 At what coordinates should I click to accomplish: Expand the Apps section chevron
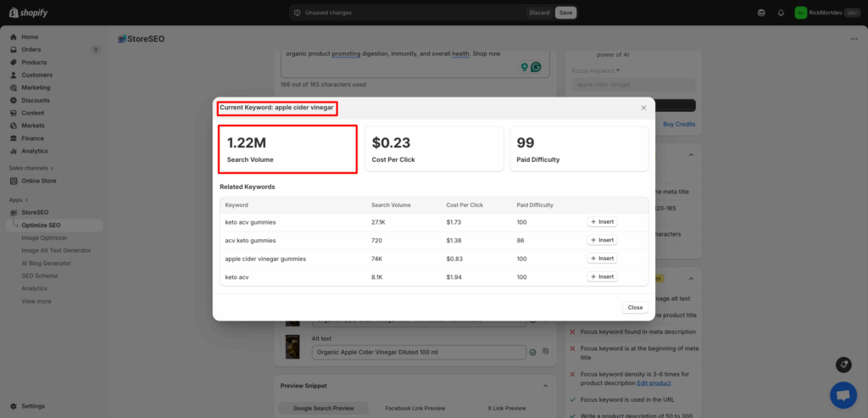point(27,200)
